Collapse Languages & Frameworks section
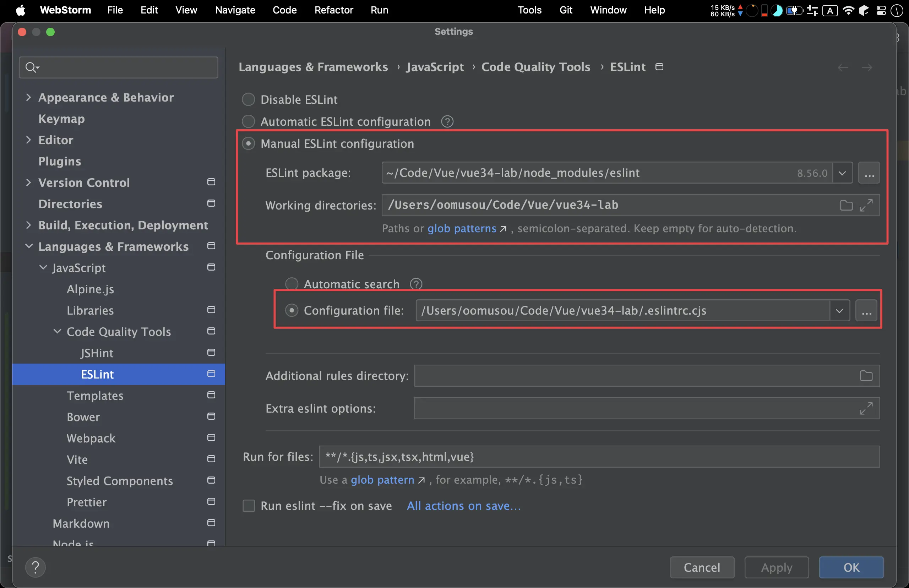 tap(29, 246)
